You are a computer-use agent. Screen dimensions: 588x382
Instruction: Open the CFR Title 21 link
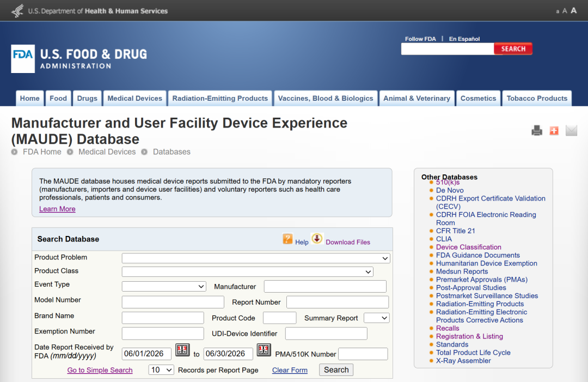coord(455,231)
